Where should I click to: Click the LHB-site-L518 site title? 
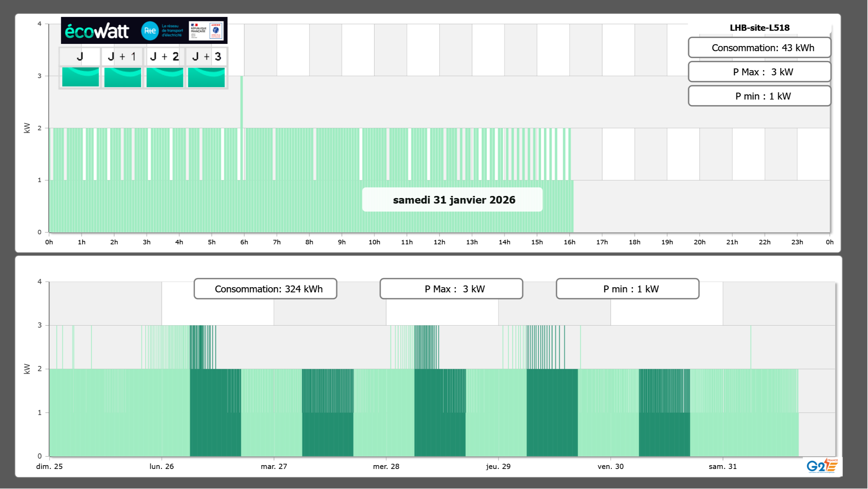759,28
